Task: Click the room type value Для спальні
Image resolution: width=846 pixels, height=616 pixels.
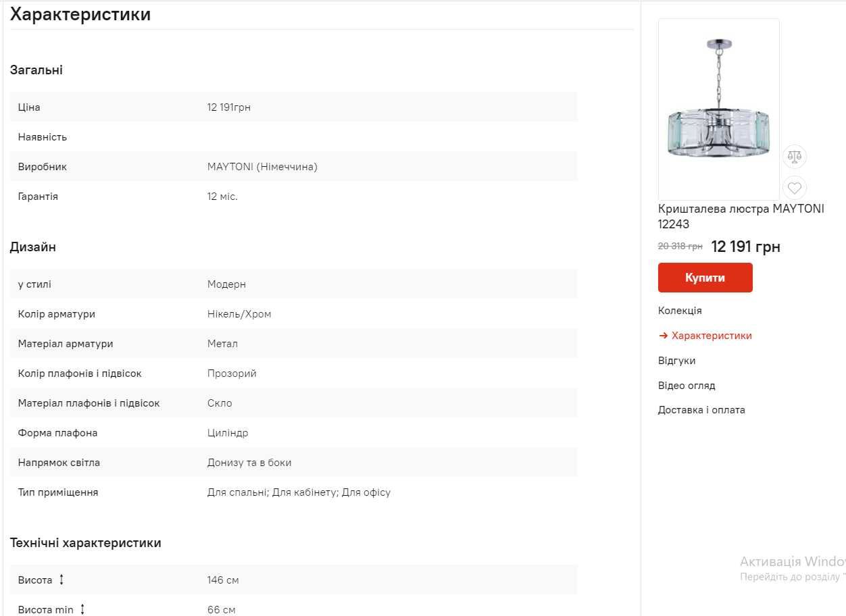Action: (239, 492)
